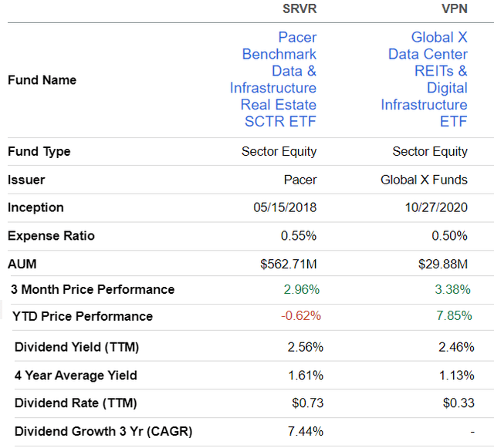Click the Dividend Yield (TTM) label

[x=77, y=347]
